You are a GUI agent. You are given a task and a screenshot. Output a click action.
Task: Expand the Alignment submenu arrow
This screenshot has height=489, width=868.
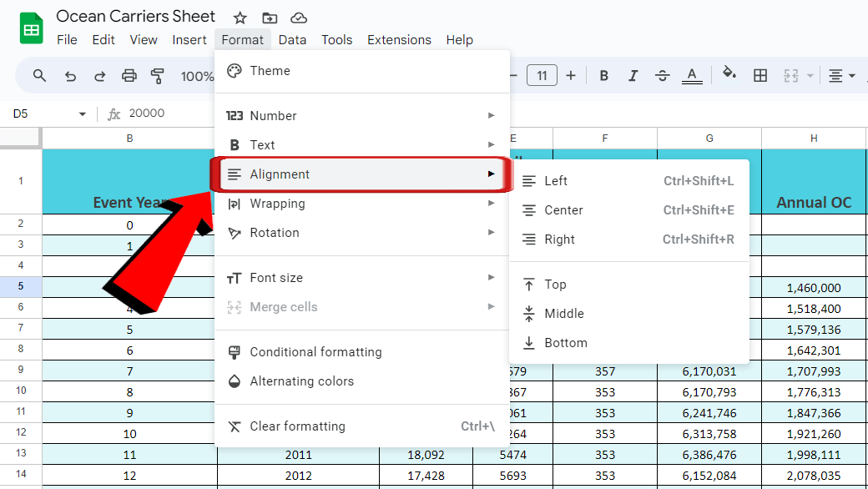click(492, 174)
